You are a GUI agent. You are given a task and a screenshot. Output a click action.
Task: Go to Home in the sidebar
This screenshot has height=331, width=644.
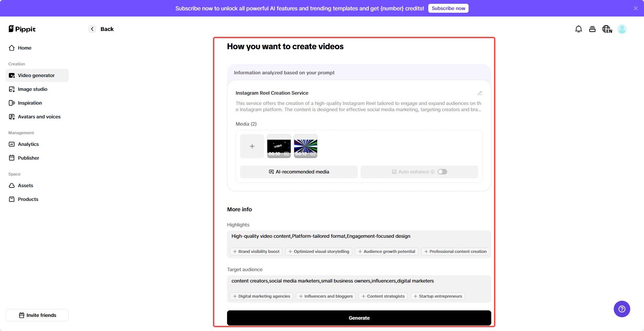tap(24, 47)
